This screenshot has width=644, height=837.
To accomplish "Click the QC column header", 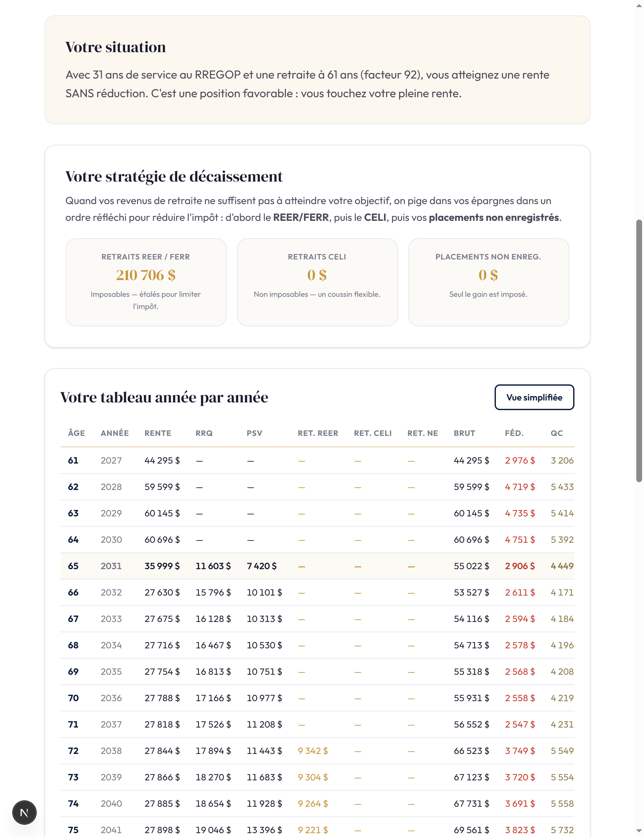I will (x=557, y=433).
